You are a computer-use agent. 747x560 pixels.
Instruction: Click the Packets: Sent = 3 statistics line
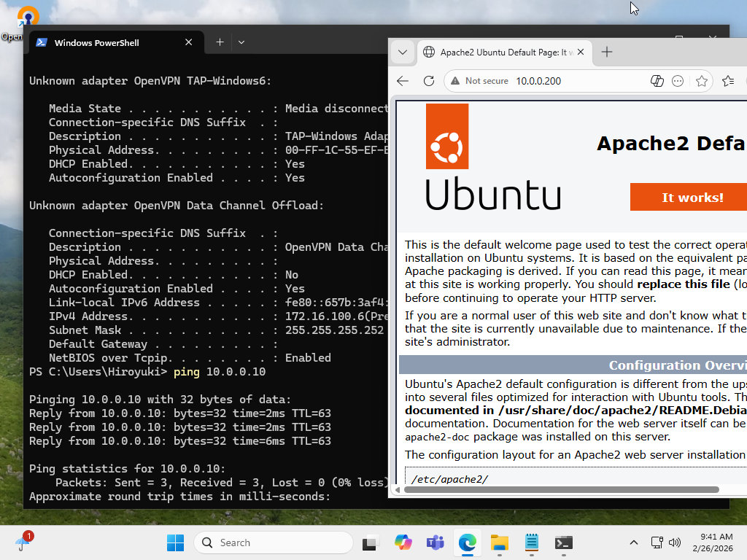(x=222, y=483)
